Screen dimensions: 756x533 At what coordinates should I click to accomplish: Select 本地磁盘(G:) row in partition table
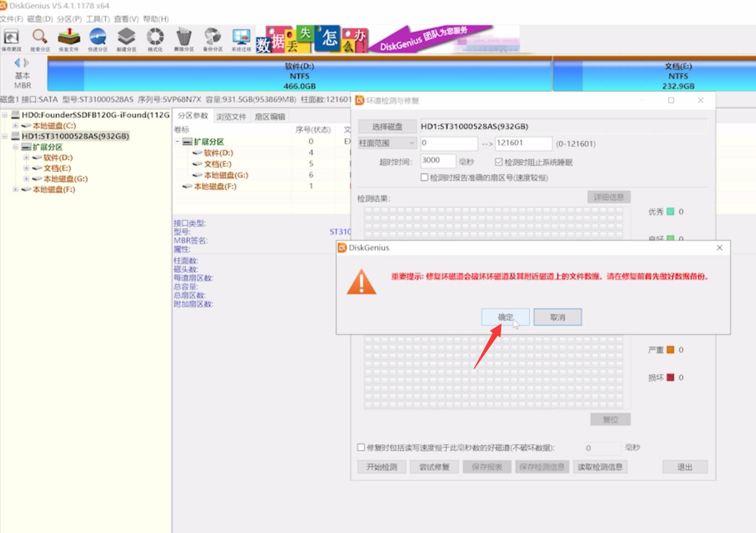262,175
